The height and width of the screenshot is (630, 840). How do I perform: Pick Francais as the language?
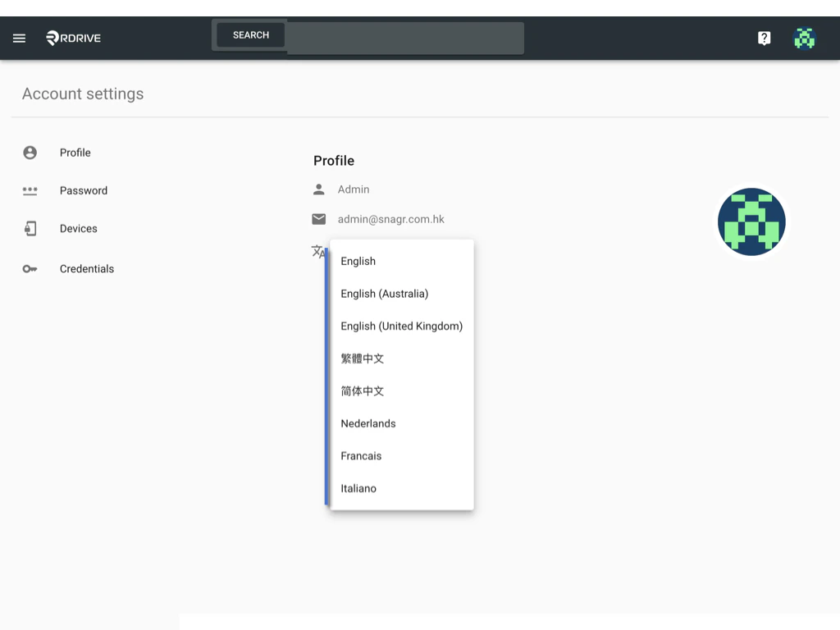pos(361,456)
